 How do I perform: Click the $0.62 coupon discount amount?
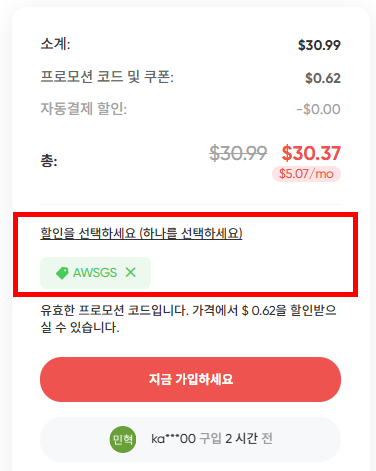pos(323,78)
